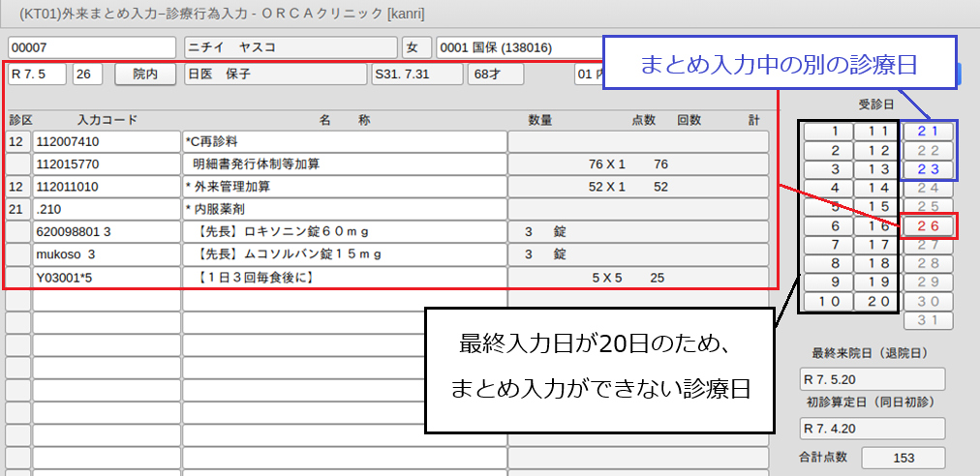Screen dimensions: 980x476
Task: Click the 初診算定日 field R 7. 4.20
Action: tap(872, 428)
